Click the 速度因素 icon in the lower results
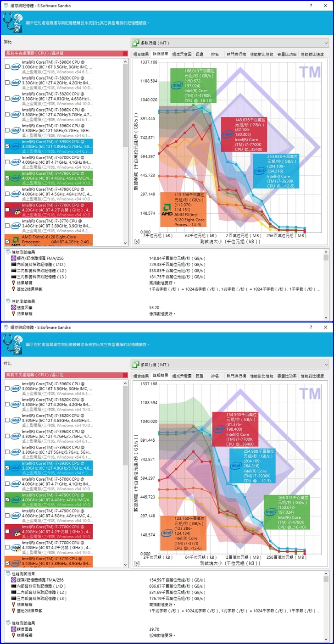The image size is (334, 644). (x=13, y=629)
